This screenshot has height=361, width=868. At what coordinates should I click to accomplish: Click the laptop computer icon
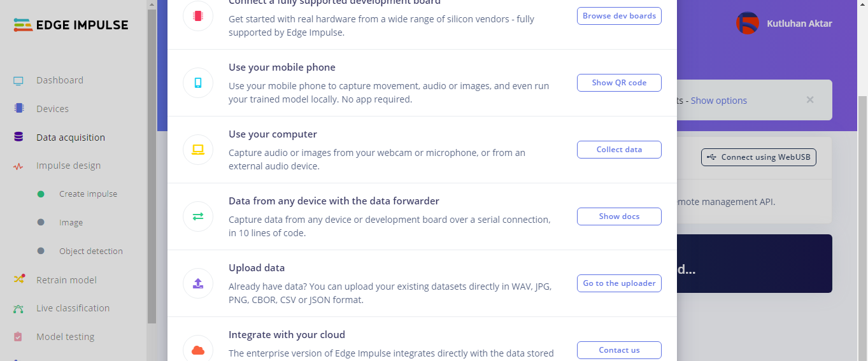(198, 150)
